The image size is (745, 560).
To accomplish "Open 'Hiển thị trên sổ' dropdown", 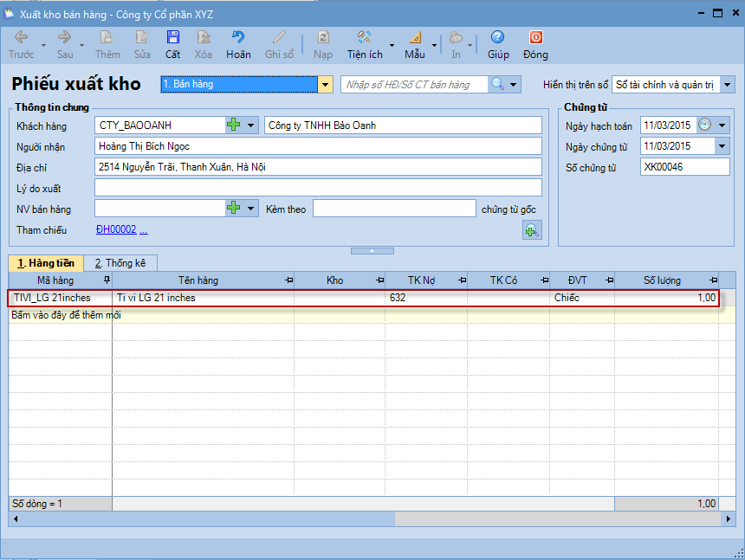I will 727,84.
